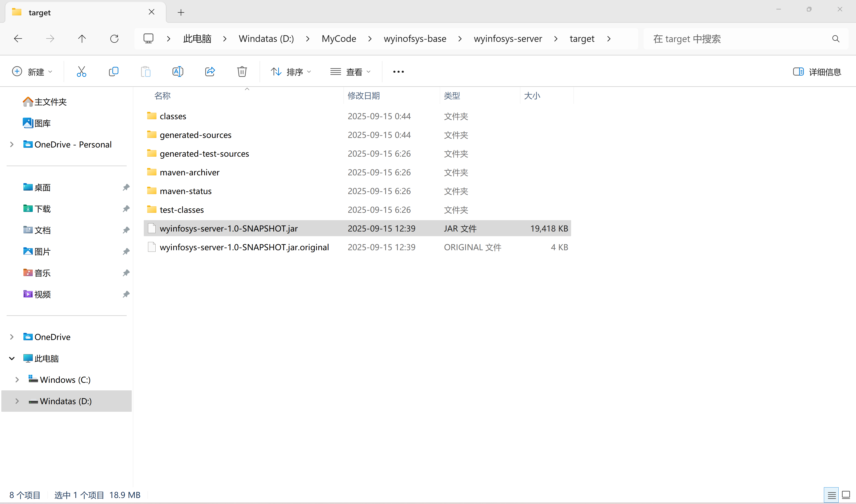Click the Up navigation arrow icon

82,38
